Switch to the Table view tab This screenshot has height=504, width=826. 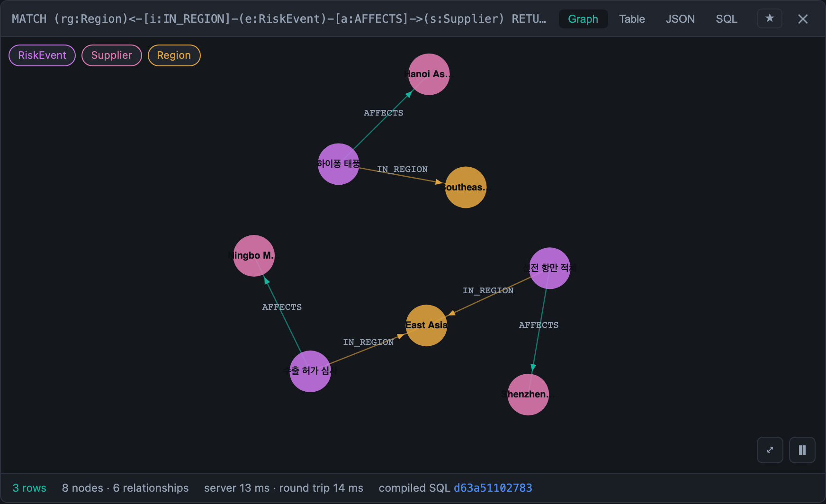click(x=632, y=19)
